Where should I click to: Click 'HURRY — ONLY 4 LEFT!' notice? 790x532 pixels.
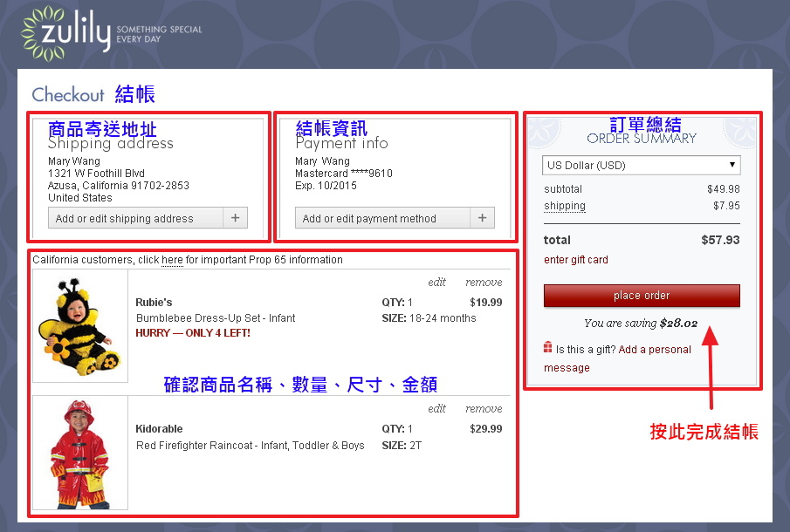(193, 333)
